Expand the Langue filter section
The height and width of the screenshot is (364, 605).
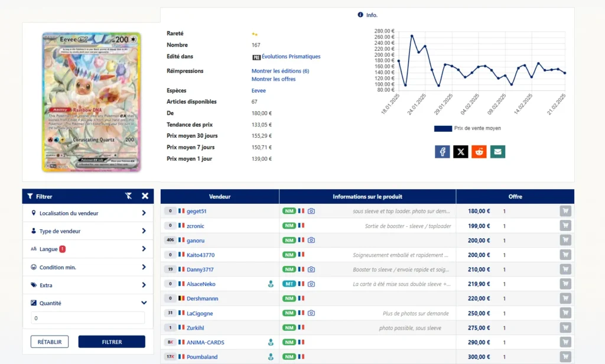(x=88, y=249)
